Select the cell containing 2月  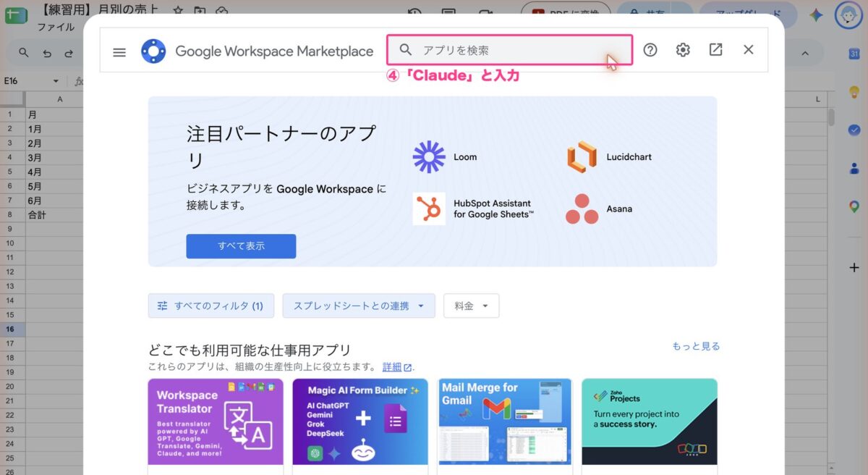[54, 143]
